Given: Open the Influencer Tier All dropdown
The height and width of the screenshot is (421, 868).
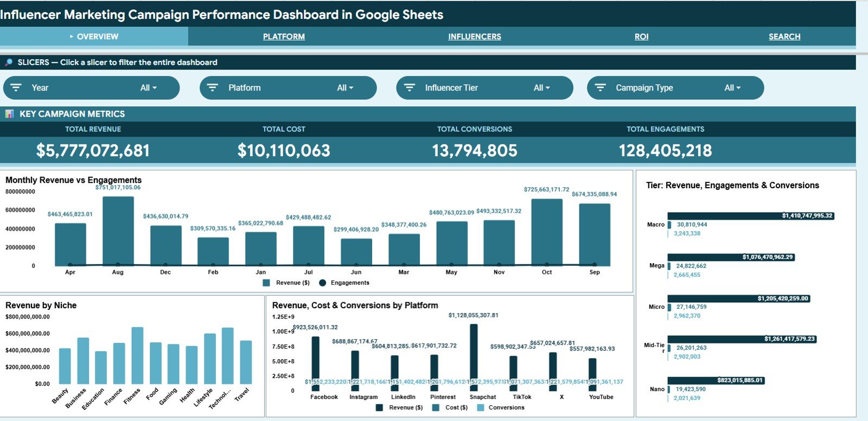Looking at the screenshot, I should tap(541, 88).
